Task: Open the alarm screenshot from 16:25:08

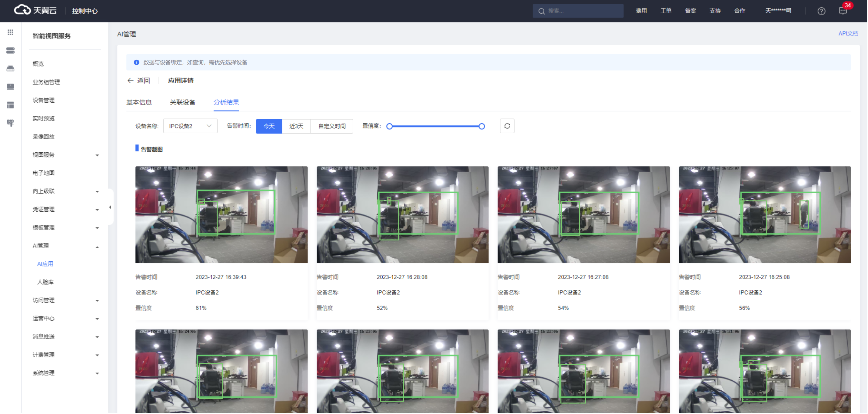Action: tap(765, 215)
